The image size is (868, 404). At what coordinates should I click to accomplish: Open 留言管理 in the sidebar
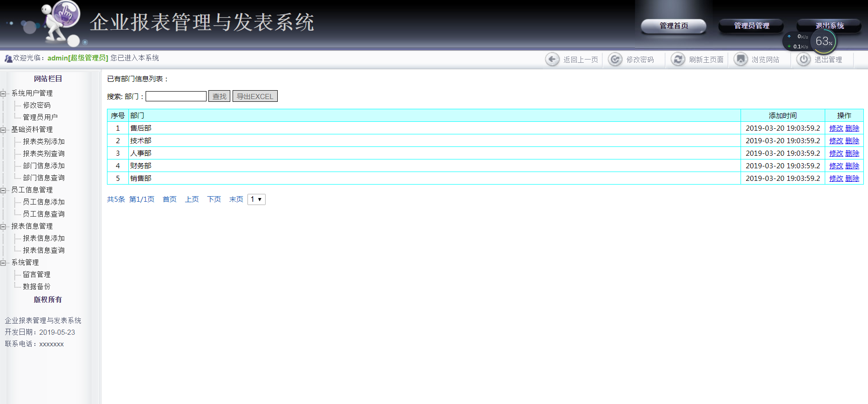click(x=37, y=275)
